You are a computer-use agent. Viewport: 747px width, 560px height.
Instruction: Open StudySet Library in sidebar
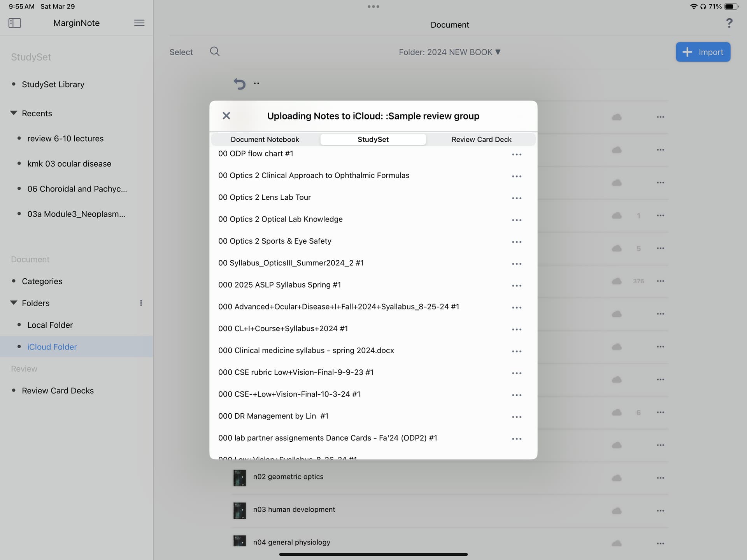pyautogui.click(x=53, y=84)
